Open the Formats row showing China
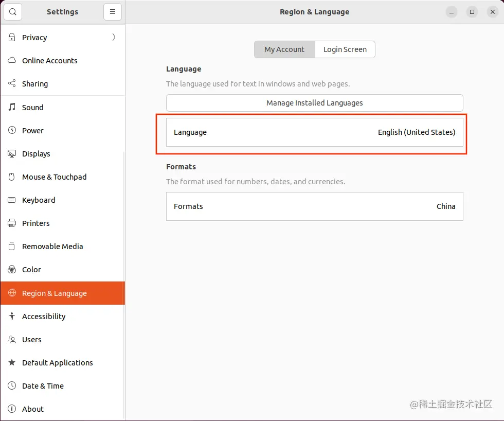Image resolution: width=504 pixels, height=421 pixels. coord(315,206)
